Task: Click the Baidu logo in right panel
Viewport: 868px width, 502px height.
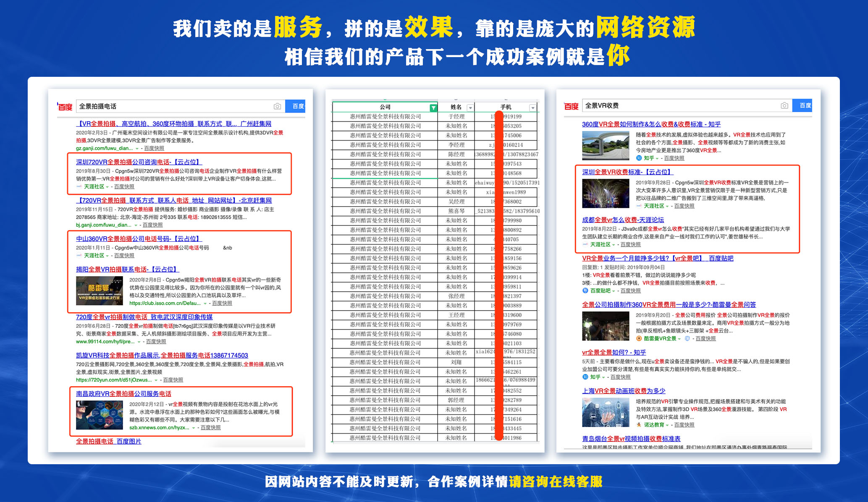Action: click(571, 106)
